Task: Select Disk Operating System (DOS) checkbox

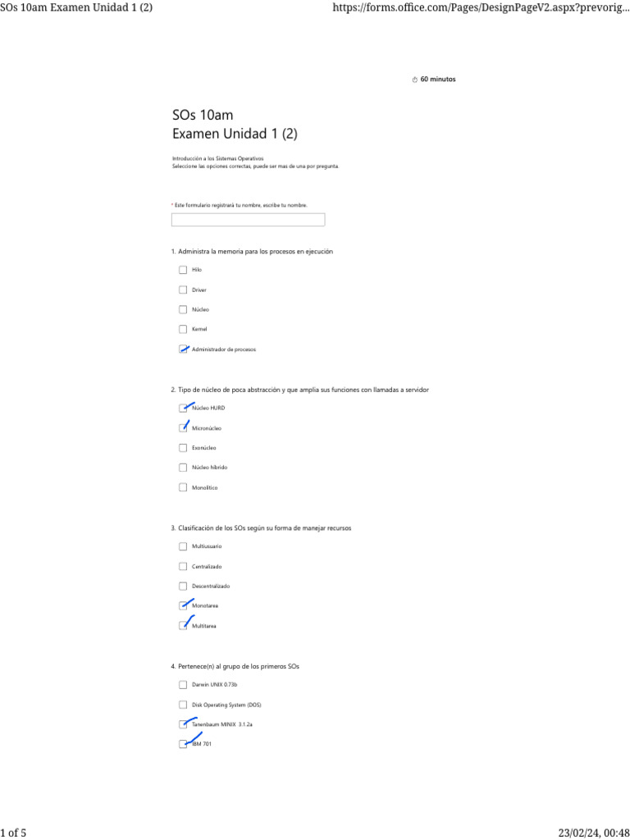Action: coord(183,705)
